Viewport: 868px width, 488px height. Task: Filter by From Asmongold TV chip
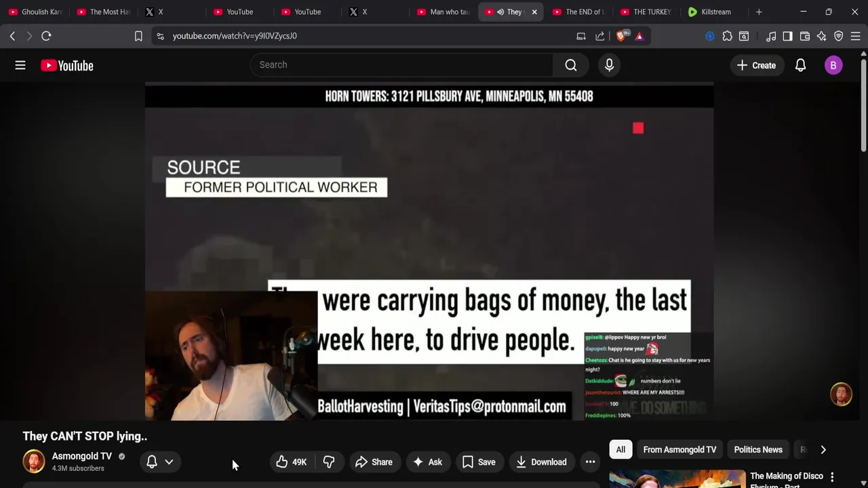click(679, 449)
